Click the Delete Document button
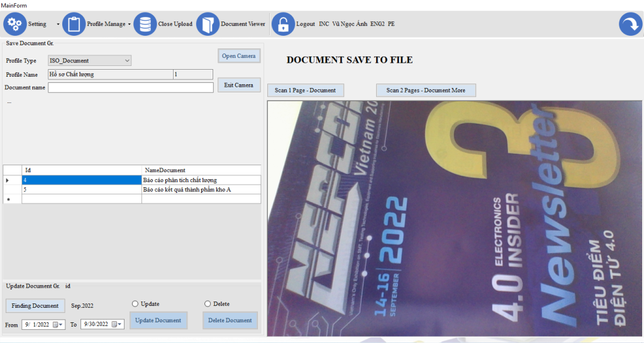The height and width of the screenshot is (343, 644). (x=230, y=320)
